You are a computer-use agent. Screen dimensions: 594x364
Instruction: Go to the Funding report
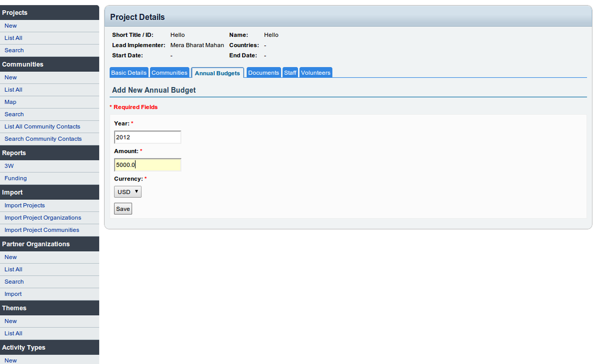click(16, 178)
